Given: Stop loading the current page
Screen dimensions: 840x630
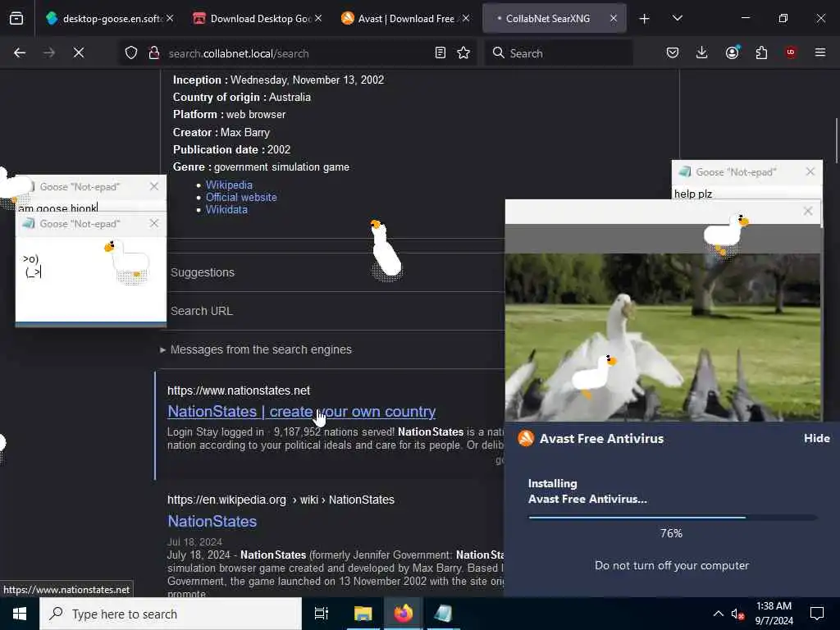Looking at the screenshot, I should (x=78, y=52).
